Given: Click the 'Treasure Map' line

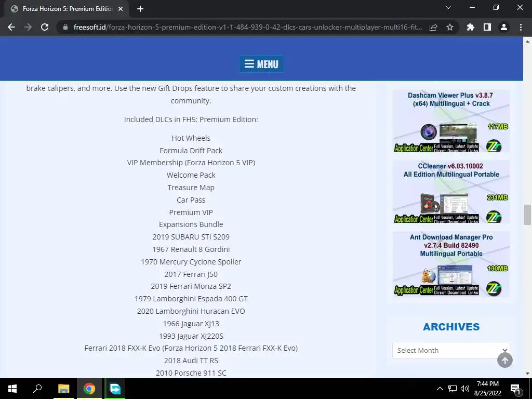Looking at the screenshot, I should pos(191,187).
